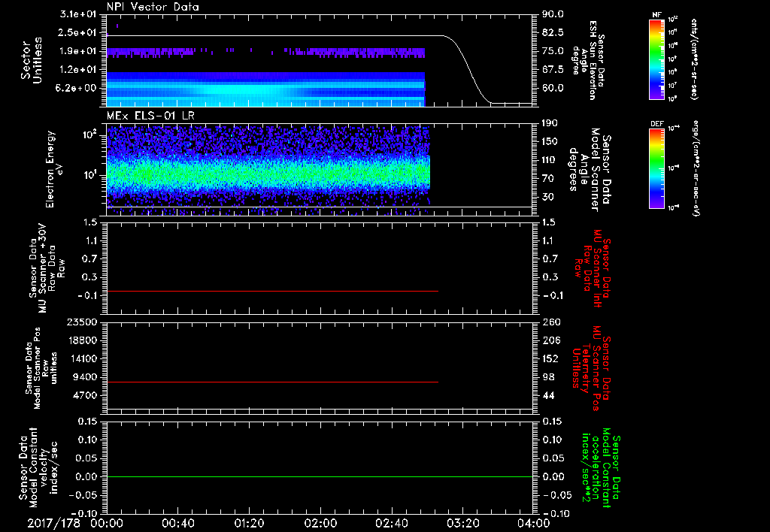Click the "190" scanner angle tick
The image size is (770, 532).
(550, 123)
